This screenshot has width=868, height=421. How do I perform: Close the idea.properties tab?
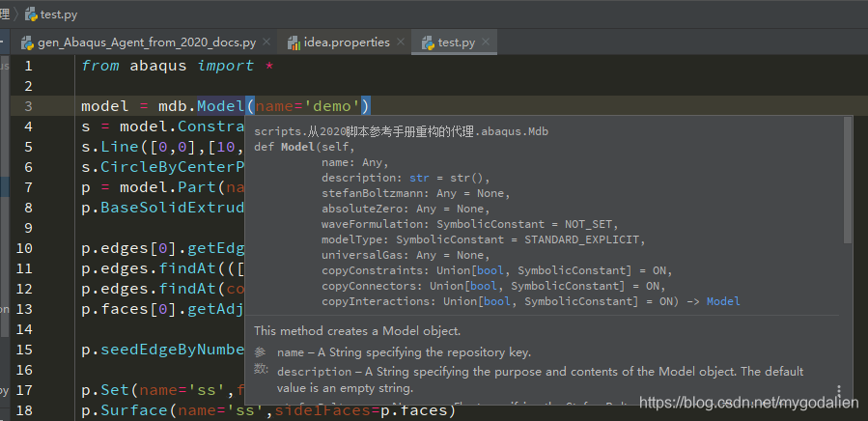(402, 42)
